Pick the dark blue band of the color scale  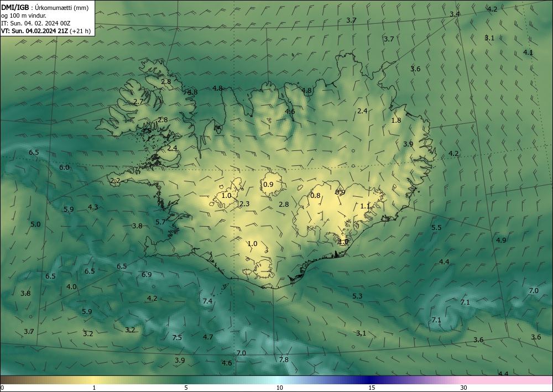coord(368,380)
